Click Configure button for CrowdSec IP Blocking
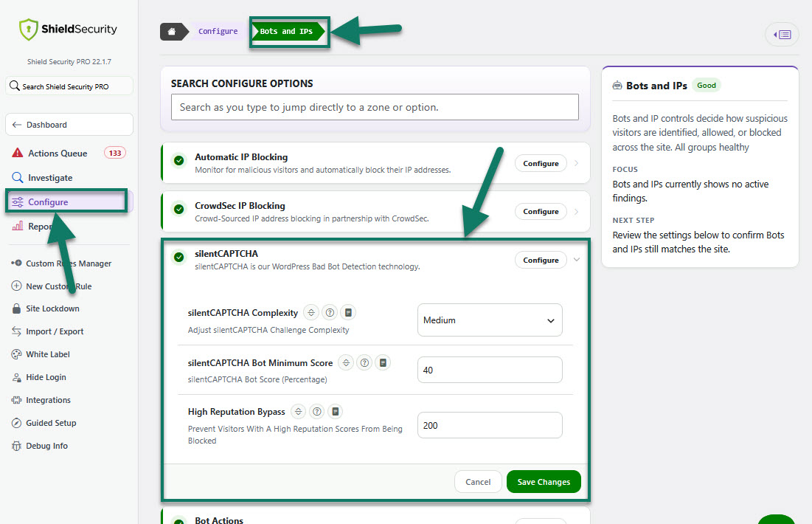 tap(541, 212)
